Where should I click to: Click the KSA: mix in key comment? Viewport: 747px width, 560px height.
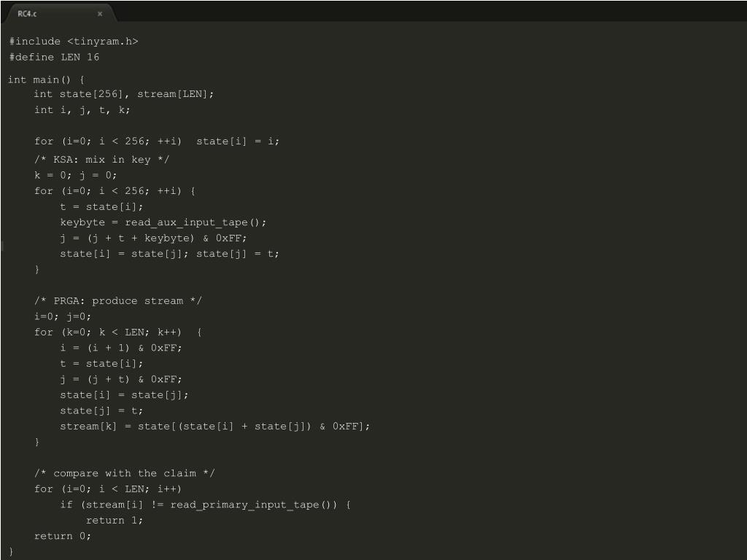click(102, 160)
